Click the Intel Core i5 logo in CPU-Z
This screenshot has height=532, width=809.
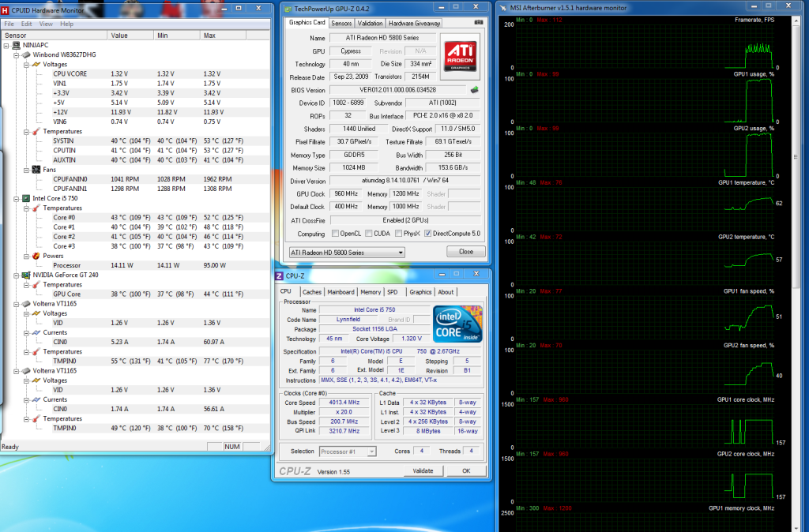[457, 324]
